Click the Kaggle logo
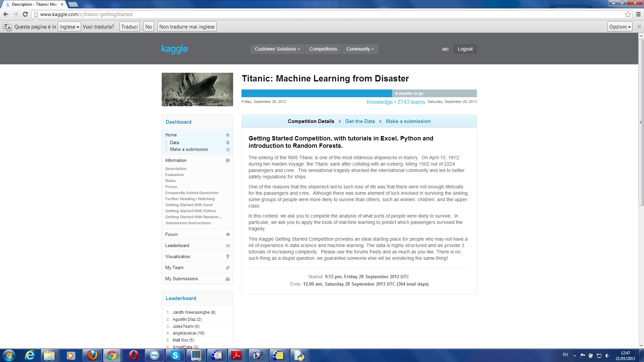Screen dimensions: 644x362 pyautogui.click(x=175, y=49)
